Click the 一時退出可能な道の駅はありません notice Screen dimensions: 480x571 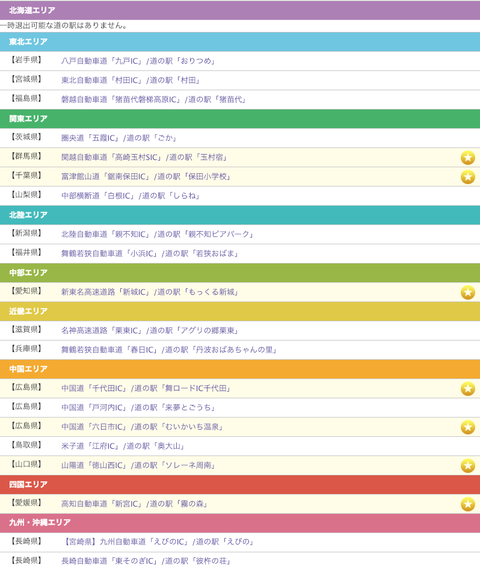[63, 26]
